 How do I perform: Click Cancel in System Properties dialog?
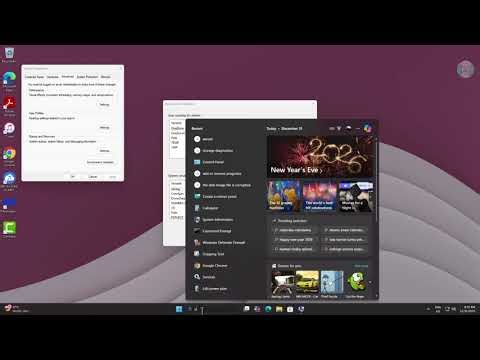click(x=93, y=177)
